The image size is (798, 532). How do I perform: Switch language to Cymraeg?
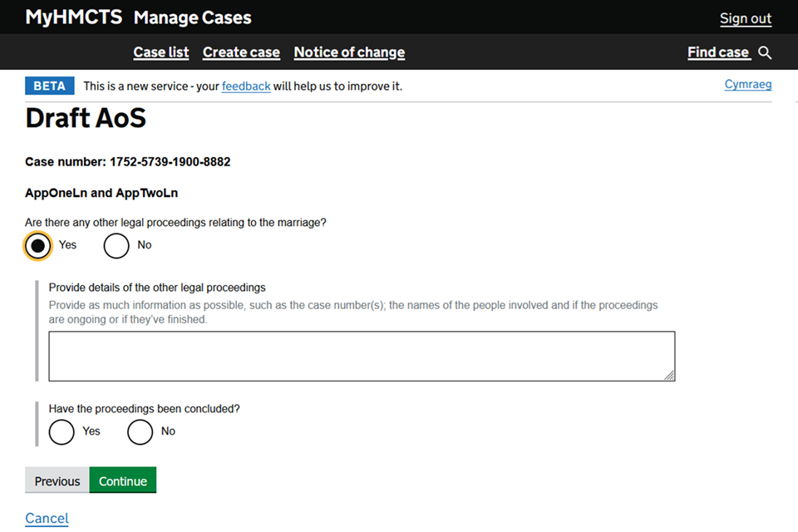click(748, 85)
